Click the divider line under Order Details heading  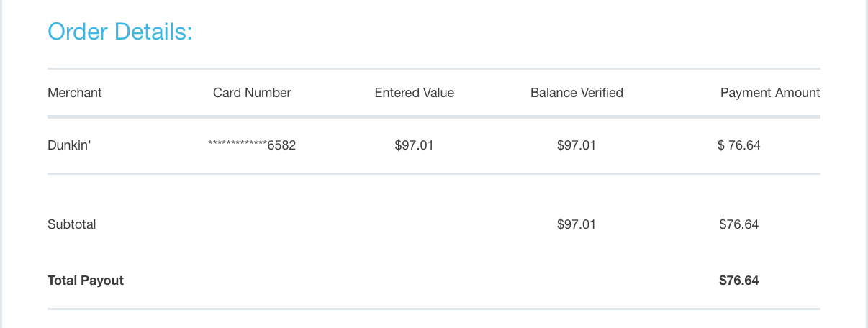434,69
